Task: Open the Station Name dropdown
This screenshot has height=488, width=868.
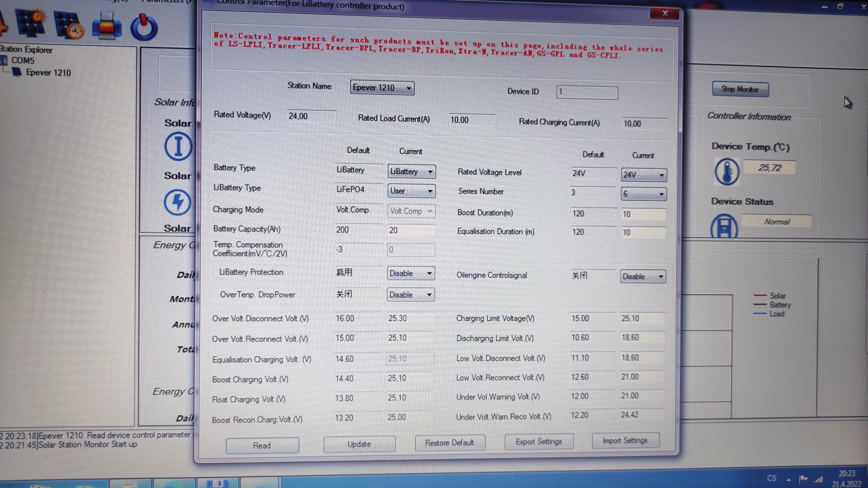Action: pyautogui.click(x=408, y=89)
